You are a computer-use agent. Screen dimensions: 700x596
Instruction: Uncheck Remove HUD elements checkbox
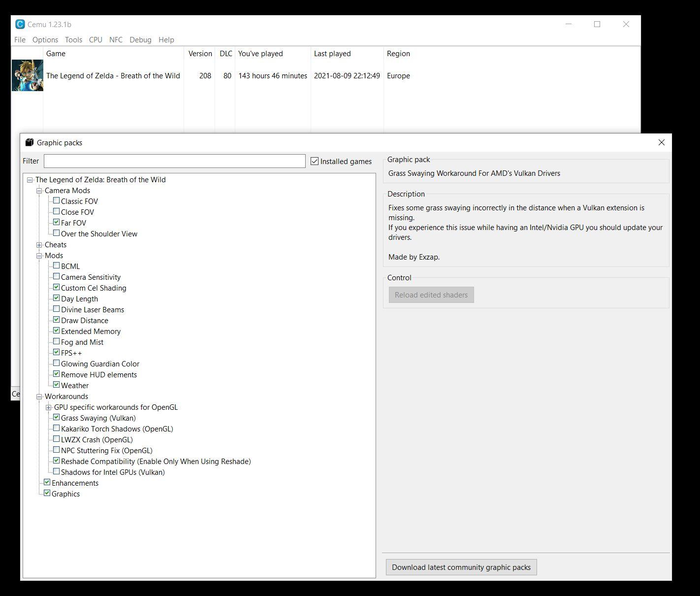[x=56, y=374]
